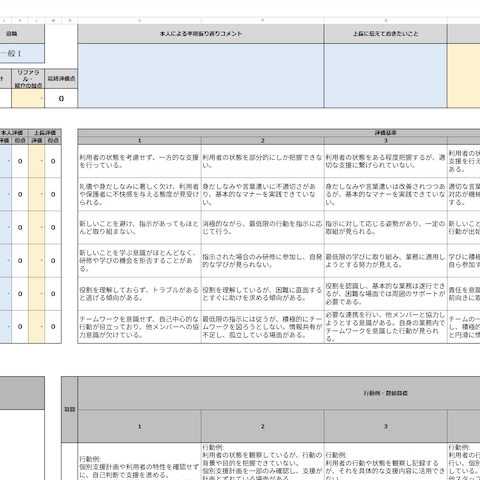
Task: Click cell starting '新しいことを学ぶ意識がほとんどなく'
Action: (x=139, y=260)
